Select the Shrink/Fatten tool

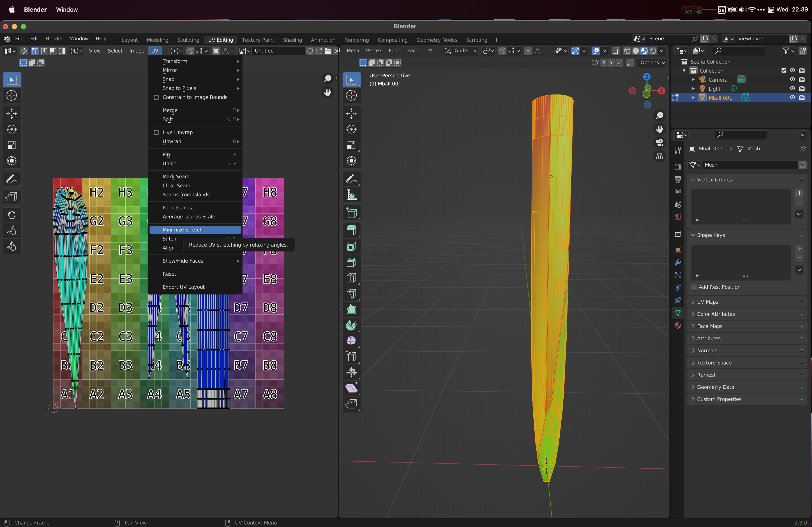click(351, 372)
